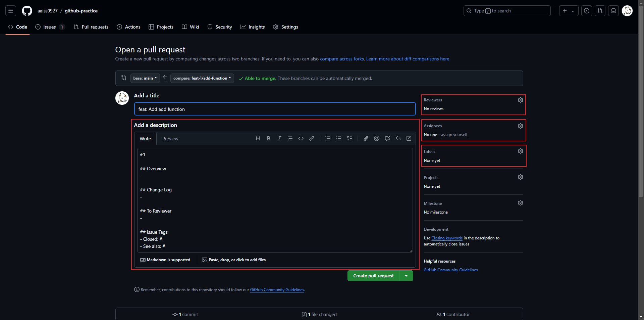644x320 pixels.
Task: Open Projects gear settings in sidebar
Action: coord(521,177)
